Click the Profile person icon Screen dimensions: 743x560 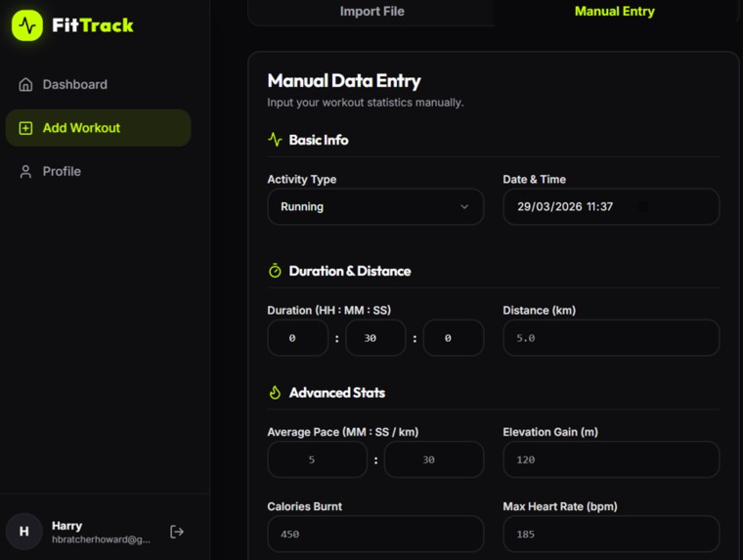(25, 171)
